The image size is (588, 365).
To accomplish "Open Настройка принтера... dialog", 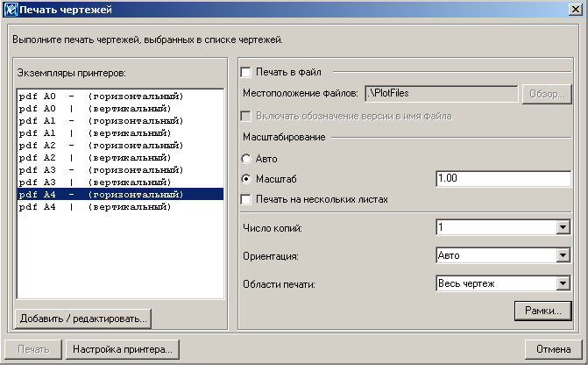I will click(x=123, y=349).
